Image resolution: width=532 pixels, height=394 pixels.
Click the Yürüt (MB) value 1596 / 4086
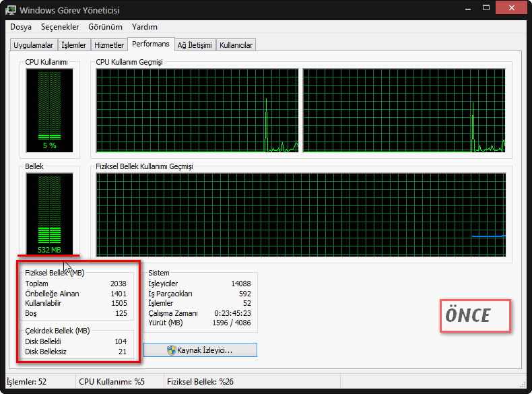click(232, 323)
